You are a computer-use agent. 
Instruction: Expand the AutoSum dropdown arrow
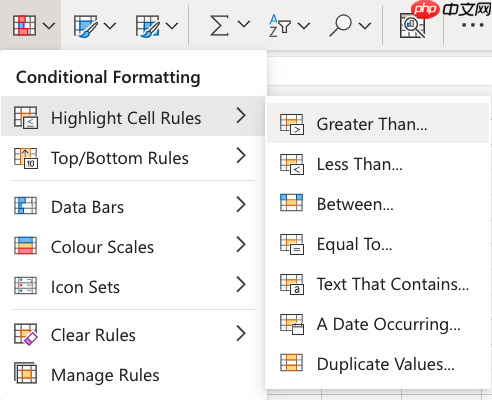click(244, 24)
